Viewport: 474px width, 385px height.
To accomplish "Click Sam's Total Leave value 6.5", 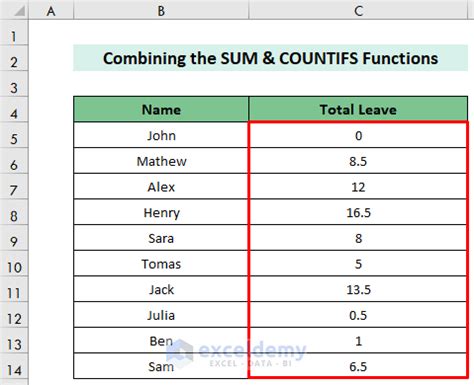I will click(358, 366).
